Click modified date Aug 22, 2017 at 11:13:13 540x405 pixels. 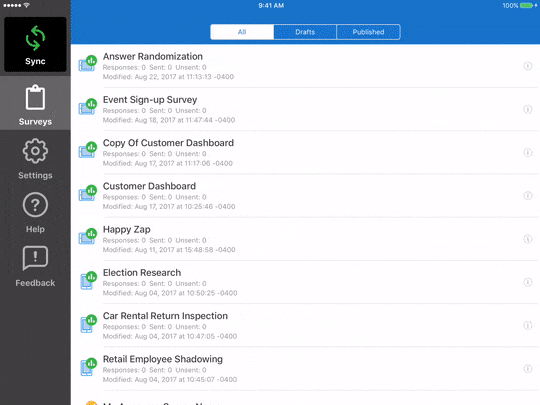coord(168,77)
